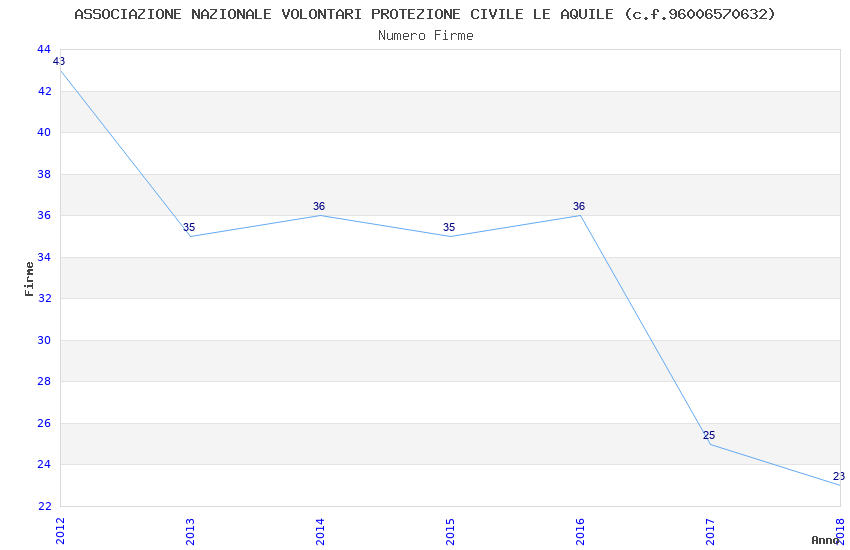The height and width of the screenshot is (550, 850).
Task: Click the x-axis year 2017
Action: tap(710, 531)
